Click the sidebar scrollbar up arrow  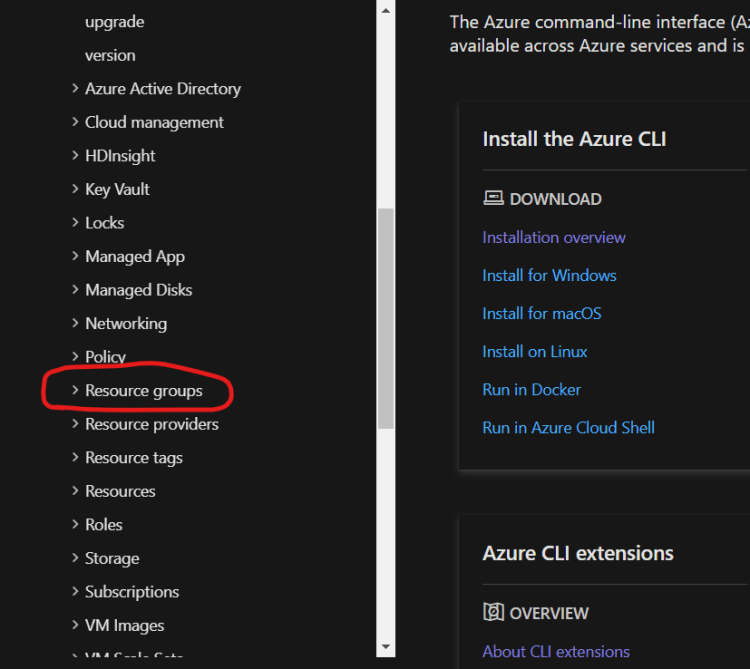click(x=386, y=11)
